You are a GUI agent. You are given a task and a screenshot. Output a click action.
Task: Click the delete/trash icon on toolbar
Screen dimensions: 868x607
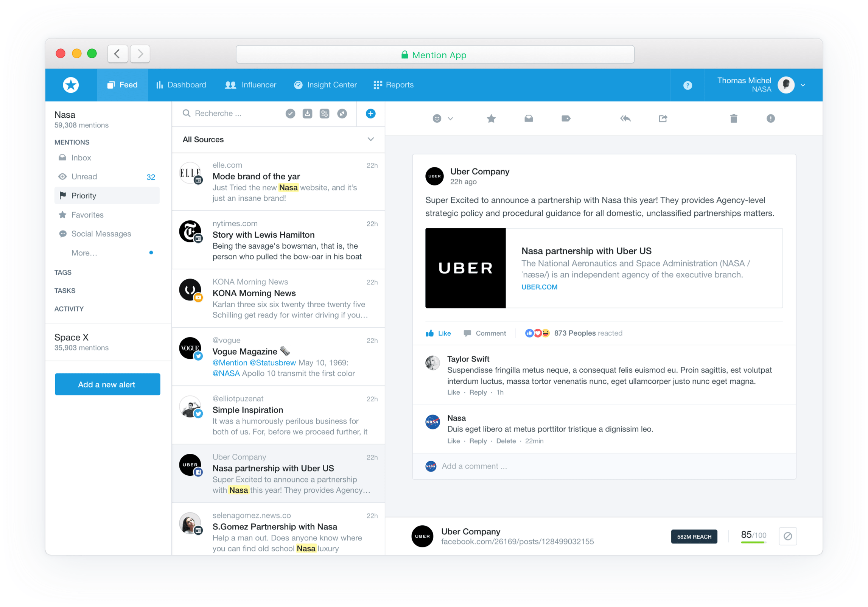734,119
